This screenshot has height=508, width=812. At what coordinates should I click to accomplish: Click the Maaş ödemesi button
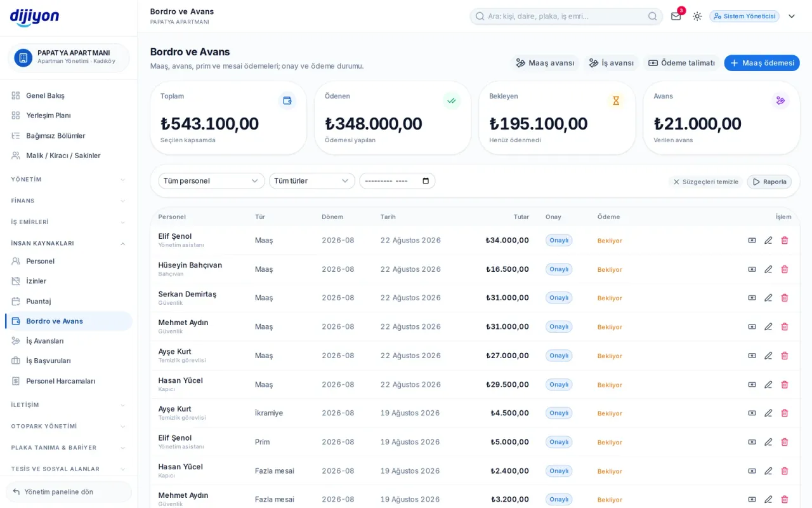(x=762, y=63)
